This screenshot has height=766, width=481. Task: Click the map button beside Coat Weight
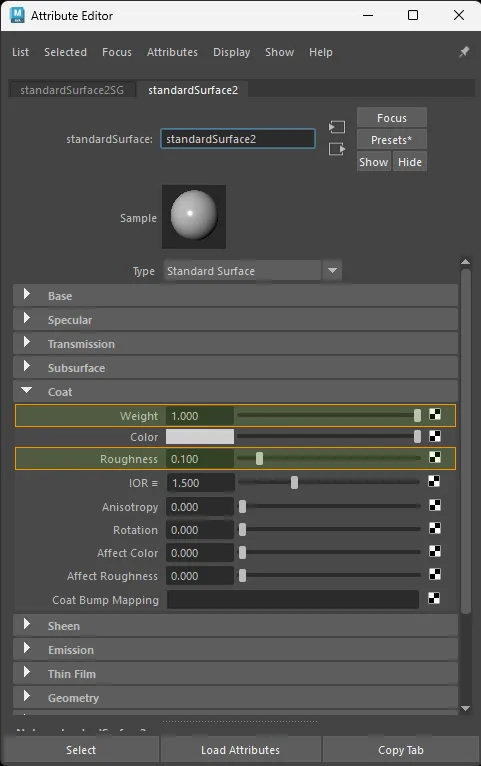pos(435,415)
